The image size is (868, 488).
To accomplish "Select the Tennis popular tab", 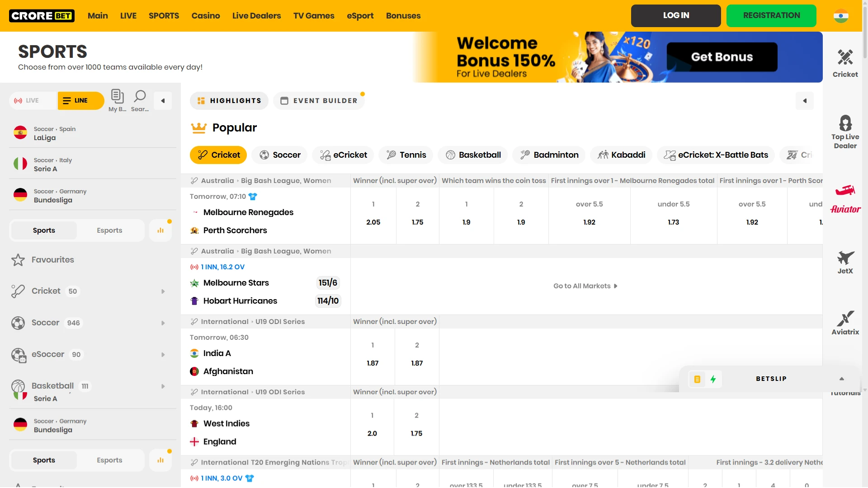I will click(x=406, y=155).
